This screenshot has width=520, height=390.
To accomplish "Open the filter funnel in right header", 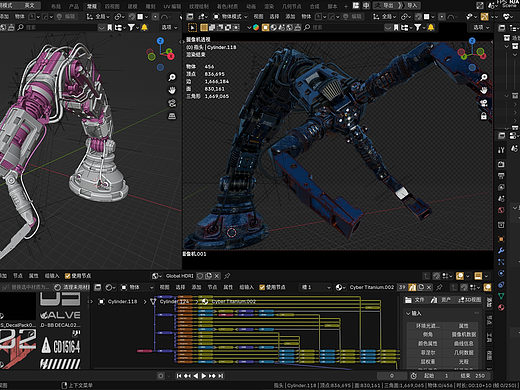I will coord(419,27).
